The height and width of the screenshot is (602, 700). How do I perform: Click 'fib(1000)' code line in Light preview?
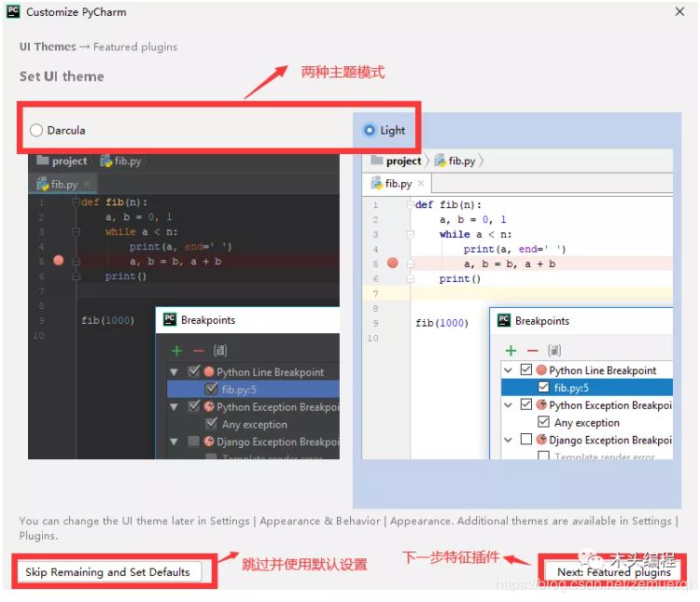point(442,322)
